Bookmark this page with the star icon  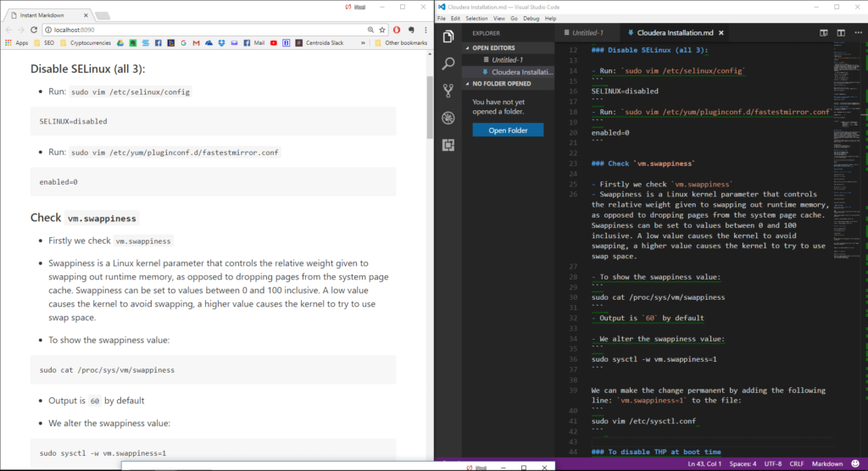[x=382, y=30]
